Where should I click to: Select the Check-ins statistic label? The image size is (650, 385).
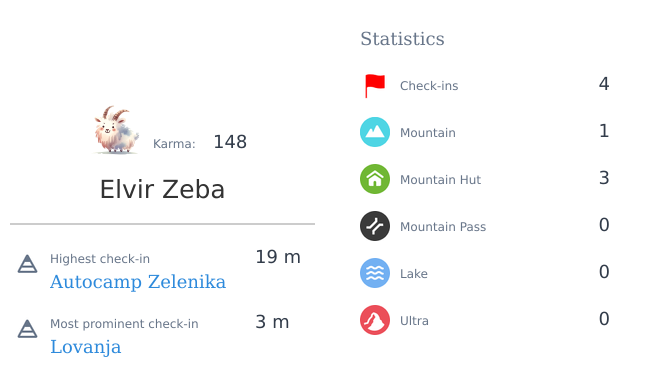429,86
